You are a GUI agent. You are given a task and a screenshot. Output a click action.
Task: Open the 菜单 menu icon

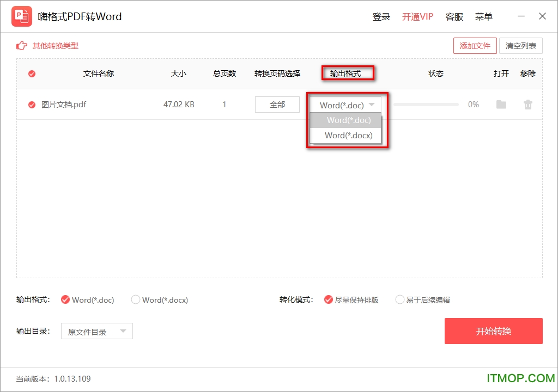[x=483, y=17]
